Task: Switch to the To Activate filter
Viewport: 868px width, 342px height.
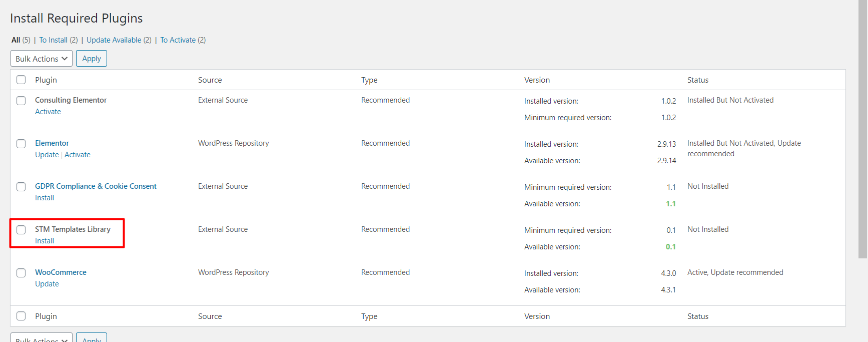Action: coord(178,40)
